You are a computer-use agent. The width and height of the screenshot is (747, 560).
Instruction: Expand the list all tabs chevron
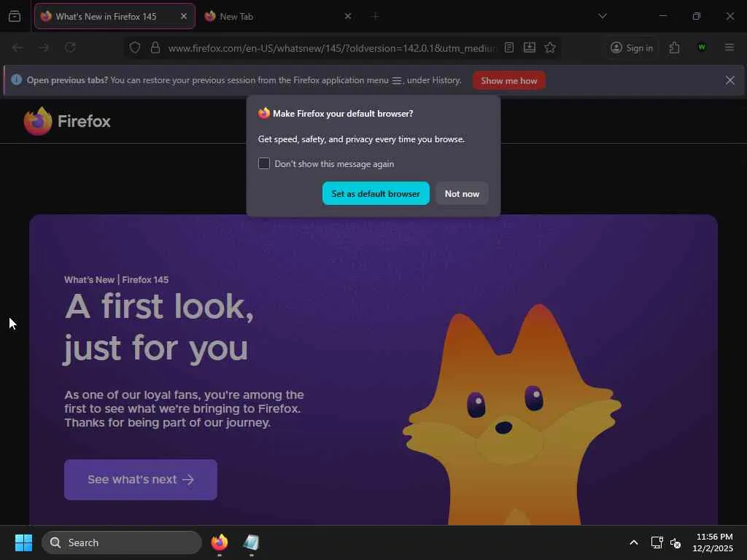click(x=603, y=16)
